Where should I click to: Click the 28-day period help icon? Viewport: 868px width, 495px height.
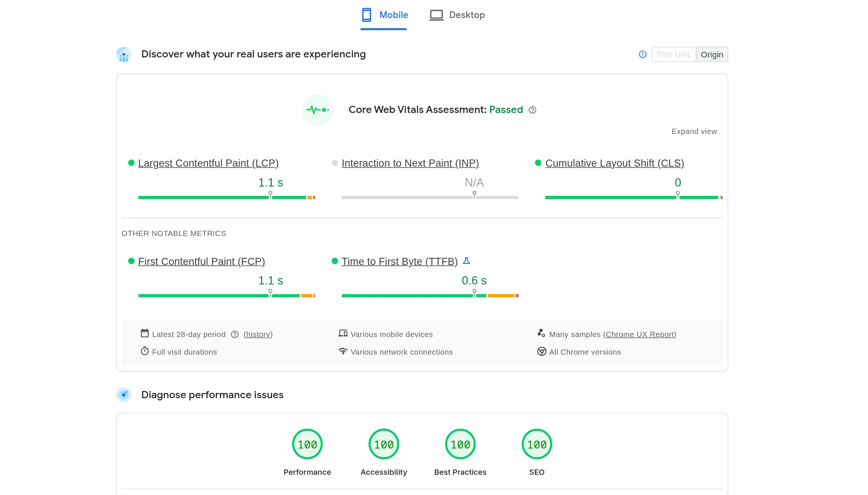pos(235,334)
